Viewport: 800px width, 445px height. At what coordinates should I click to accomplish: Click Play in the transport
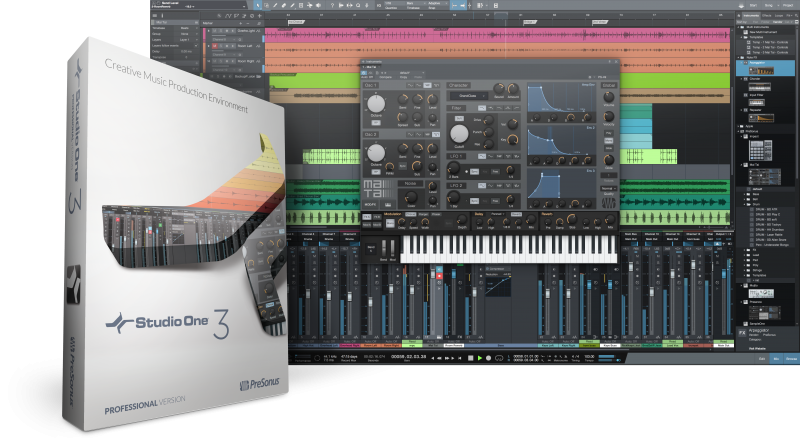480,358
